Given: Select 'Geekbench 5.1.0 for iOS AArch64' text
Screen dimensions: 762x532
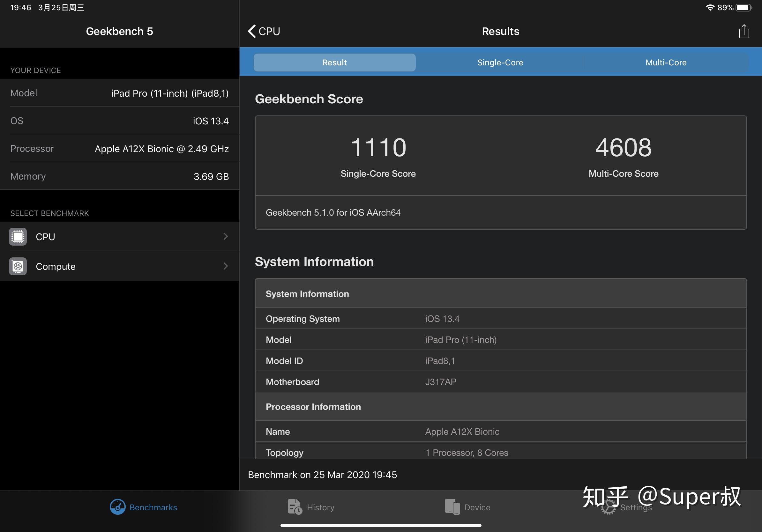Looking at the screenshot, I should [x=333, y=212].
